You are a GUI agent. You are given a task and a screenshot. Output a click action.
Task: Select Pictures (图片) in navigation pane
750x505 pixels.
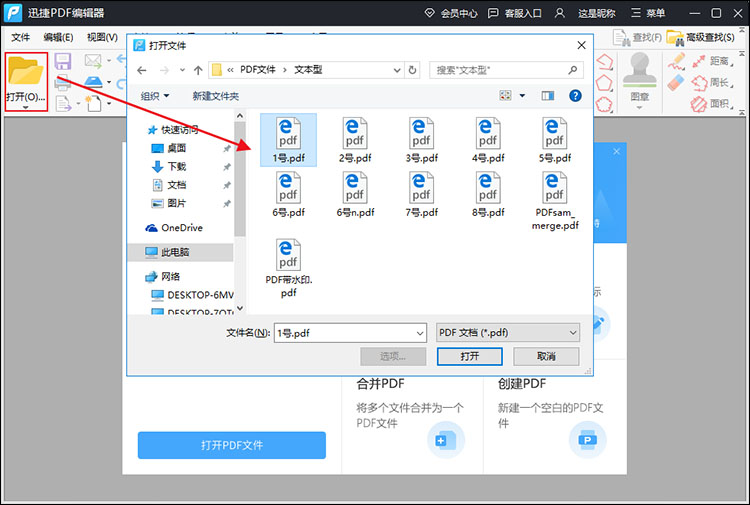(x=168, y=203)
